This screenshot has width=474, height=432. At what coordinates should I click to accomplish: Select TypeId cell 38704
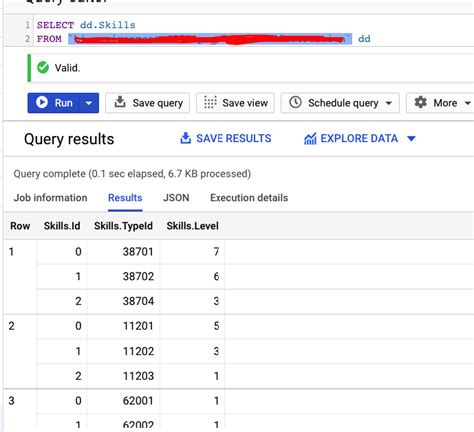pyautogui.click(x=138, y=301)
